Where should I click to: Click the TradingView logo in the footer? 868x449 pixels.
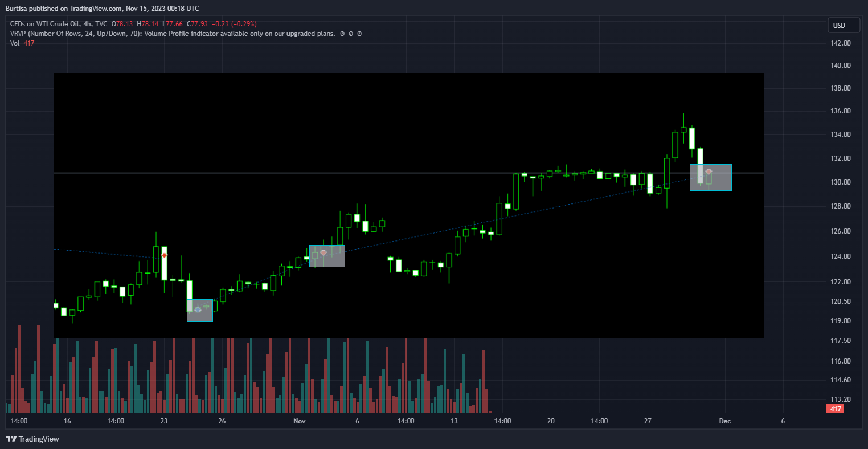click(x=32, y=439)
